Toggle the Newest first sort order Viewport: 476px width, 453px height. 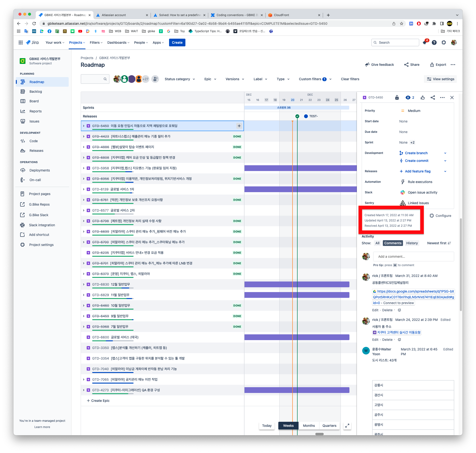coord(439,243)
